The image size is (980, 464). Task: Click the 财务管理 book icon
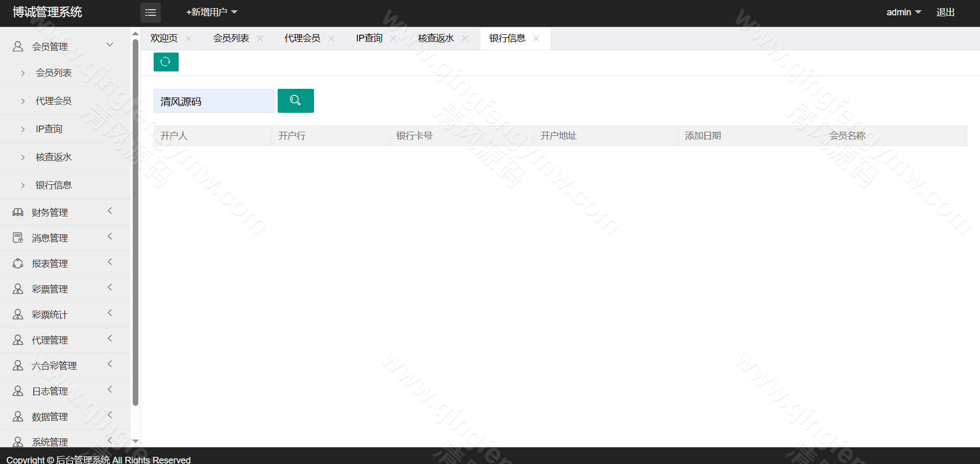(x=18, y=212)
